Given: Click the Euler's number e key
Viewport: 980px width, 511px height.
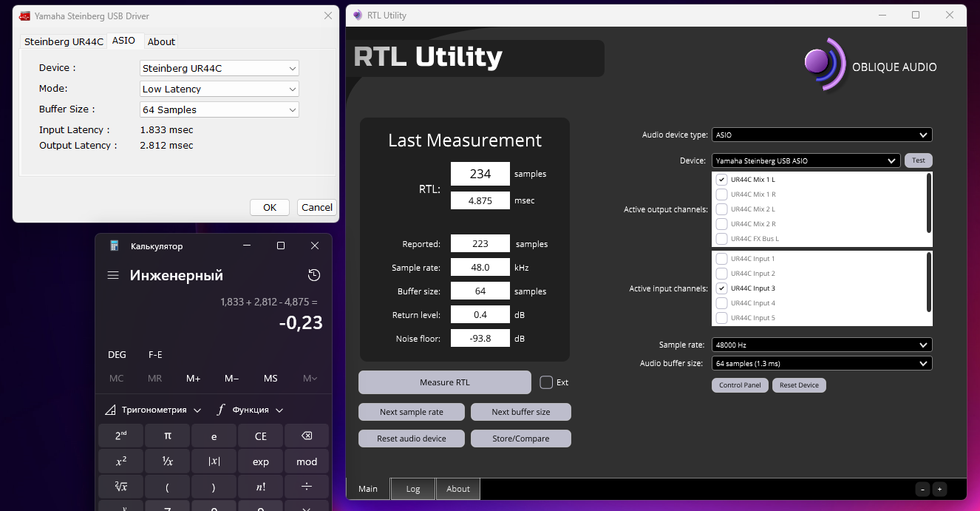Looking at the screenshot, I should coord(214,436).
